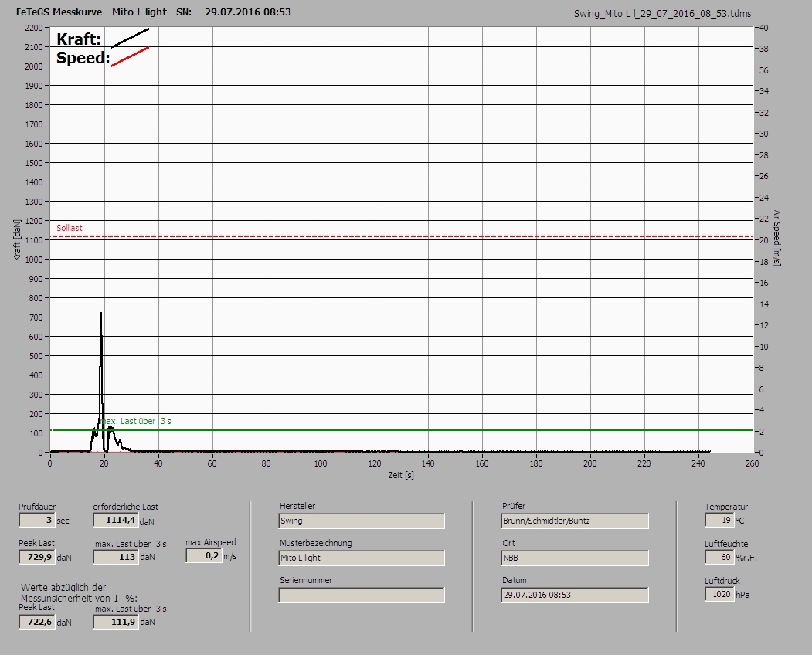The height and width of the screenshot is (655, 812).
Task: Select the max Airspeed field showing 0,2
Action: (203, 555)
